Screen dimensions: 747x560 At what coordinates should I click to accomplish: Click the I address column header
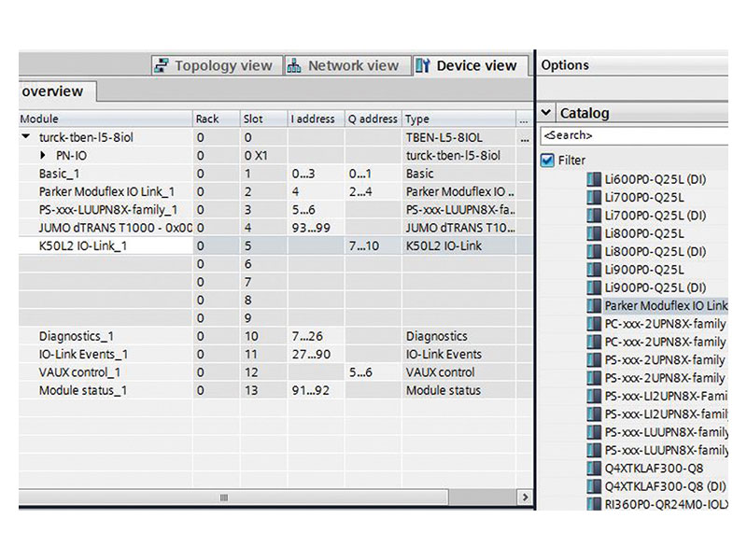pyautogui.click(x=317, y=119)
